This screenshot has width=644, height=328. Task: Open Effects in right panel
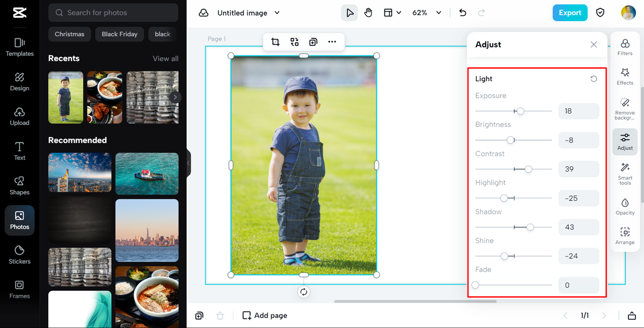tap(625, 77)
